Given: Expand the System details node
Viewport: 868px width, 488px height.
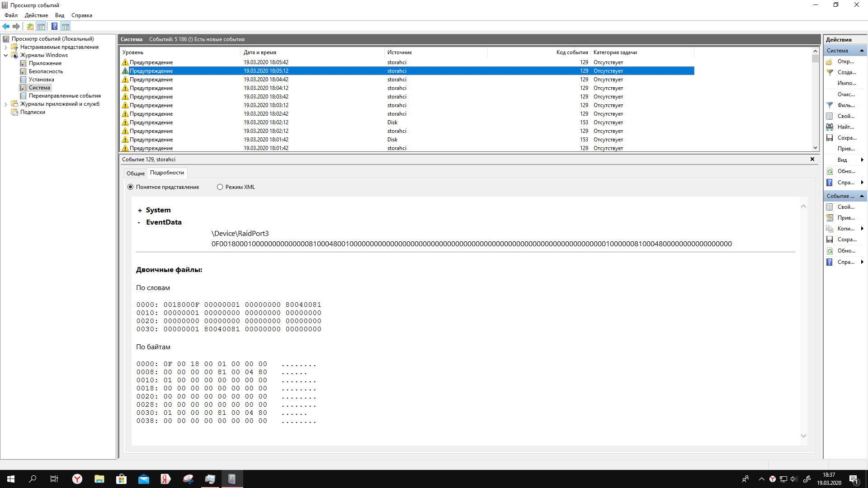Looking at the screenshot, I should (x=140, y=211).
